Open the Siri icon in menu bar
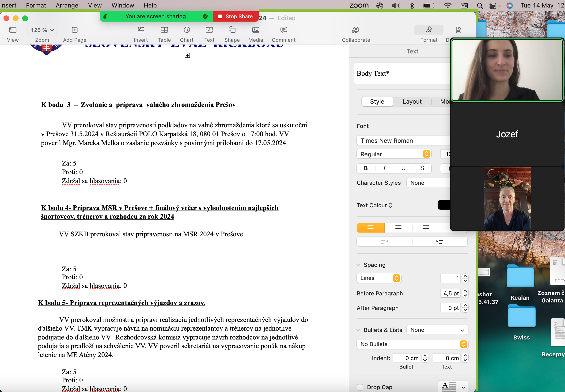Image resolution: width=565 pixels, height=392 pixels. (x=510, y=5)
